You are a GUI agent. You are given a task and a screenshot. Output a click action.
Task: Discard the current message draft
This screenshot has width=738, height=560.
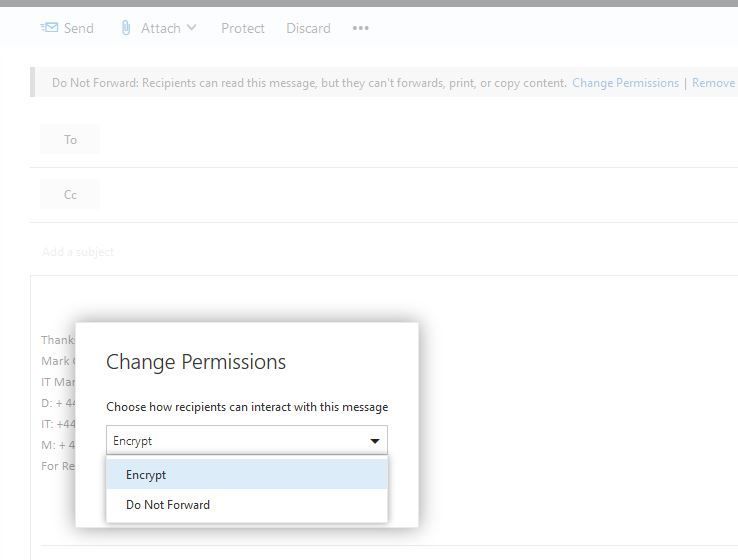[308, 28]
